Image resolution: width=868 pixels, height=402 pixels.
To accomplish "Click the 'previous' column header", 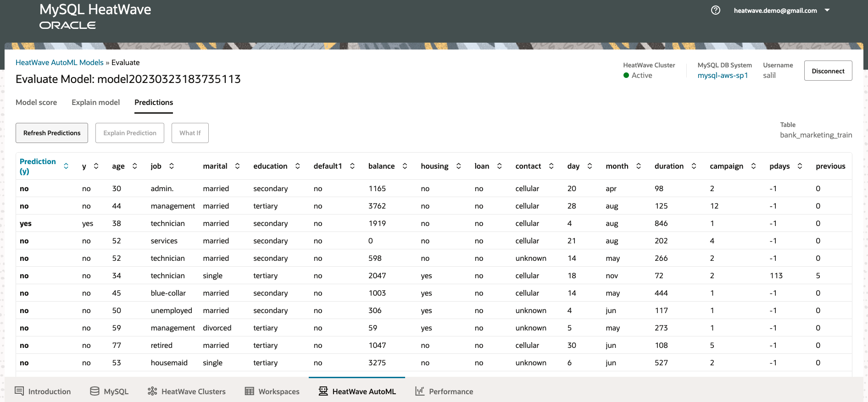I will click(830, 166).
